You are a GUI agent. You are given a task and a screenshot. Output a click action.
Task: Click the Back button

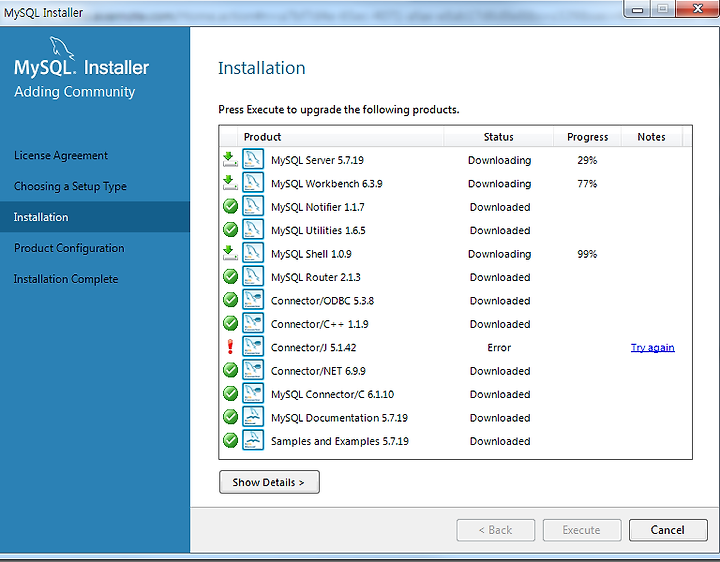pyautogui.click(x=495, y=530)
